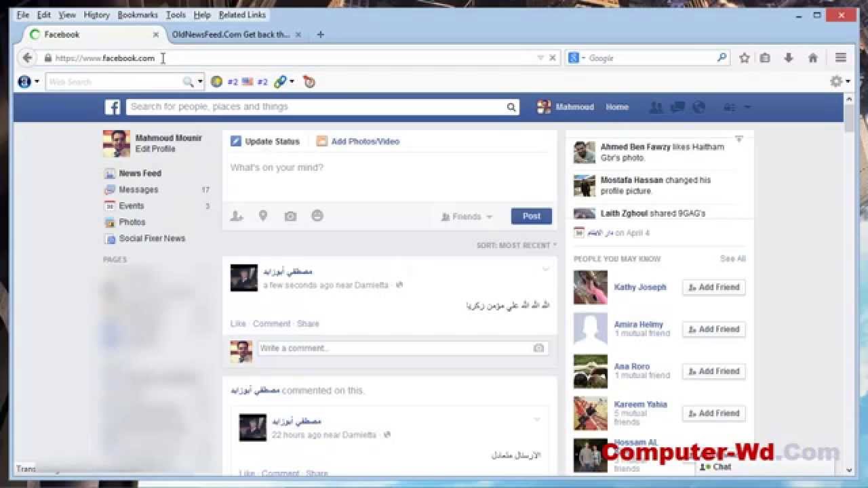Click Home in the Facebook header

617,107
